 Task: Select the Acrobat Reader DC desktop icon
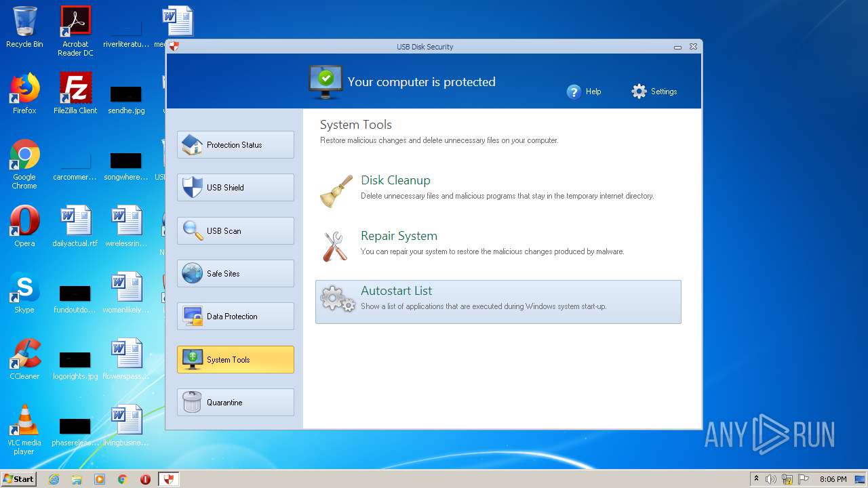click(75, 31)
